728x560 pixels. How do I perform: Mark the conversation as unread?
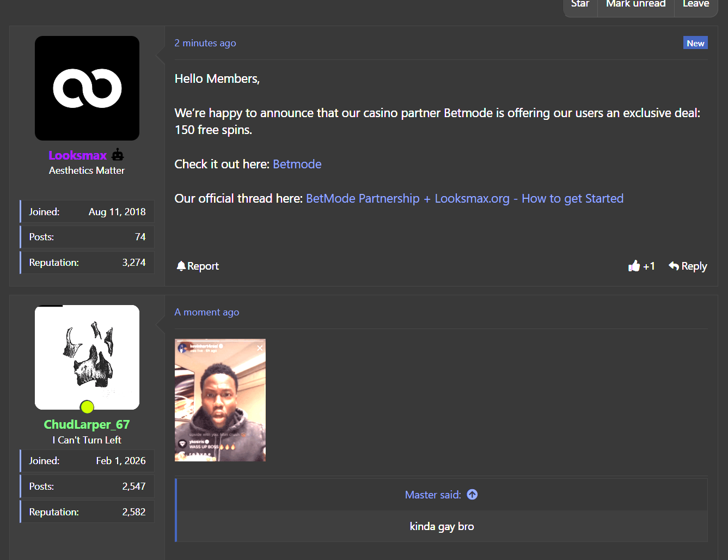635,4
